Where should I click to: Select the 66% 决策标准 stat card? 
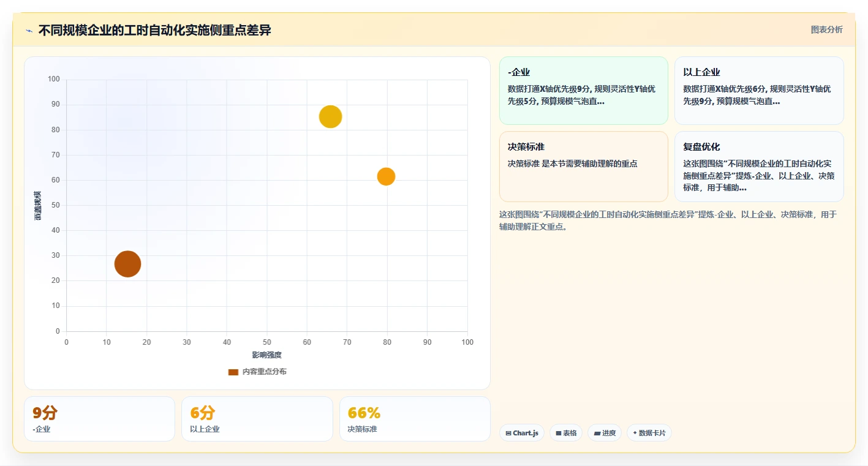(x=415, y=419)
